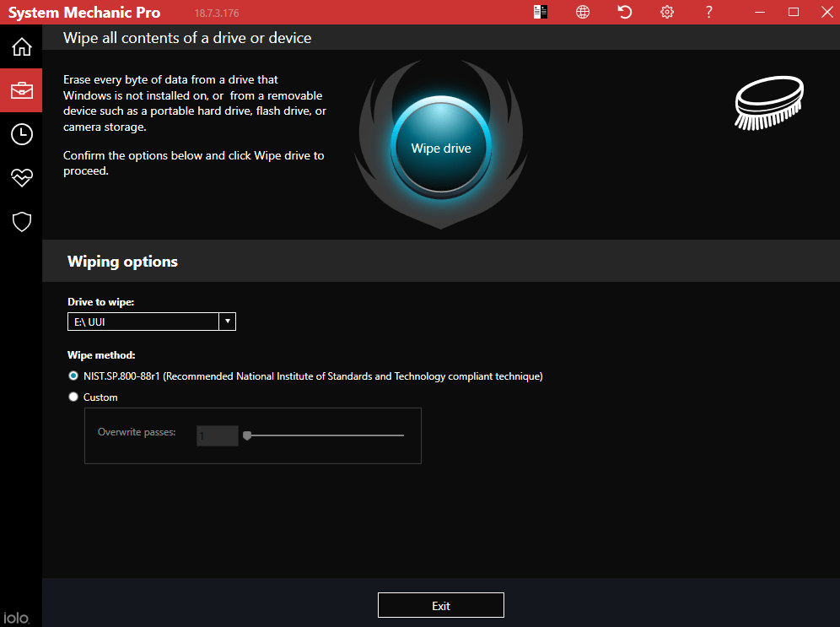Click the undo arrow icon in title bar
Image resolution: width=840 pixels, height=627 pixels.
click(625, 12)
